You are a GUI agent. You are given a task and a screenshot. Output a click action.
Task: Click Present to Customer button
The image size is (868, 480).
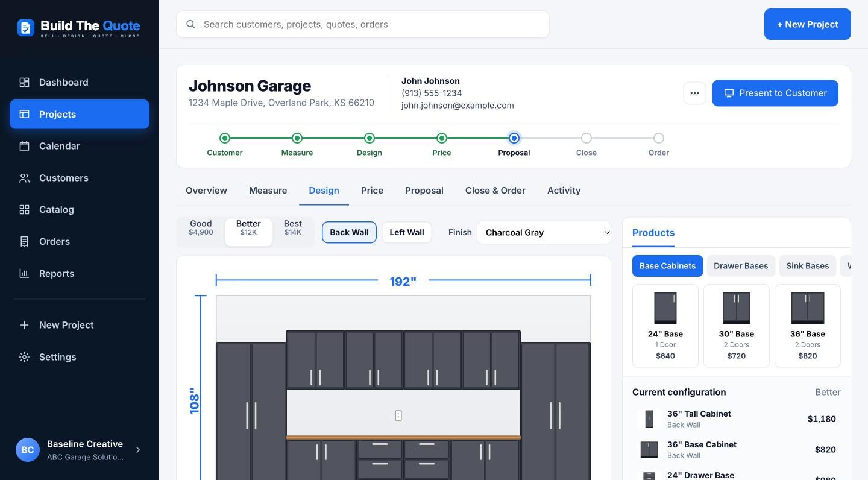point(775,93)
